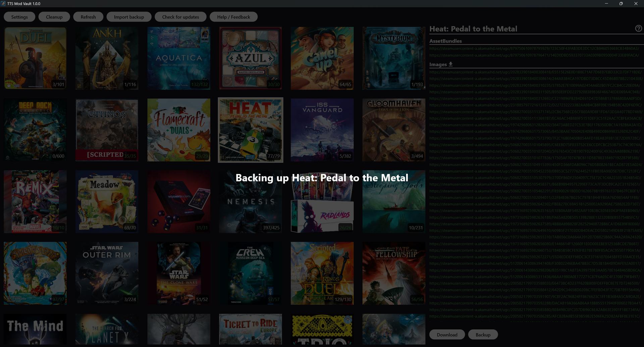The height and width of the screenshot is (347, 644).
Task: Click the last visible Images URL link
Action: coord(535,316)
